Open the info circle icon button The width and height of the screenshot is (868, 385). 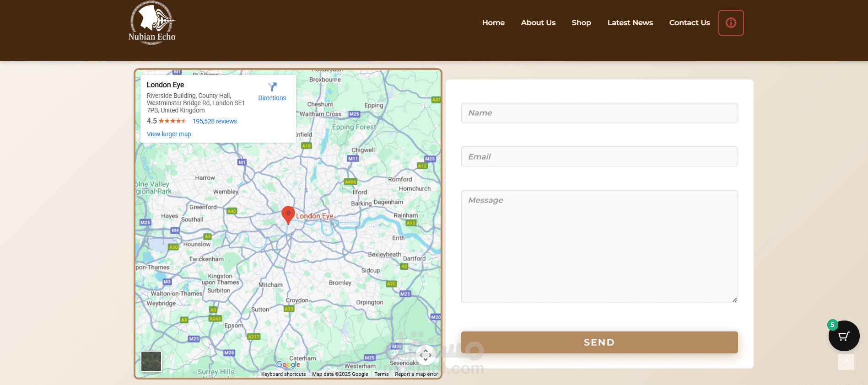click(731, 23)
